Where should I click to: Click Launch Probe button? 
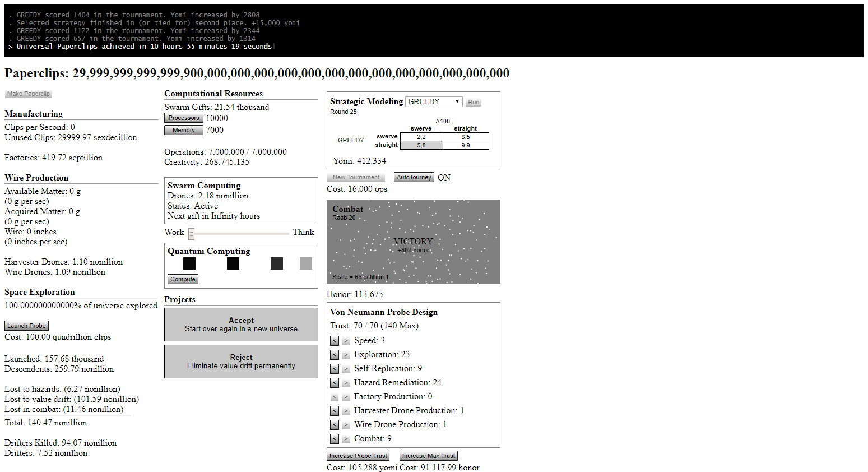pyautogui.click(x=26, y=326)
